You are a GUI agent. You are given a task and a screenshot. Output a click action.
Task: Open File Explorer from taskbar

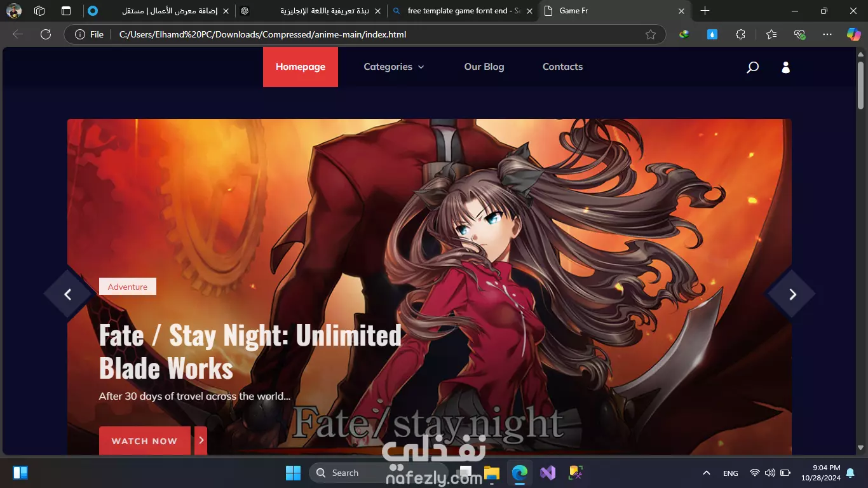492,473
